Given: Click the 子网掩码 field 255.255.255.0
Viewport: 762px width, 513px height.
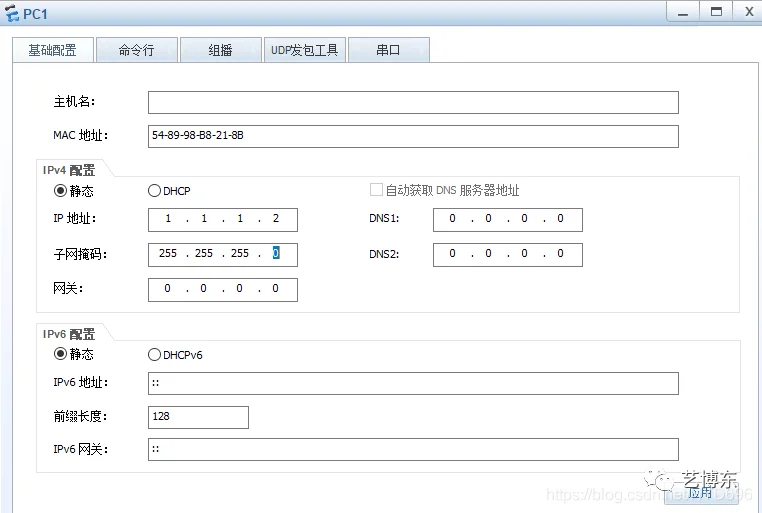Looking at the screenshot, I should pos(223,255).
